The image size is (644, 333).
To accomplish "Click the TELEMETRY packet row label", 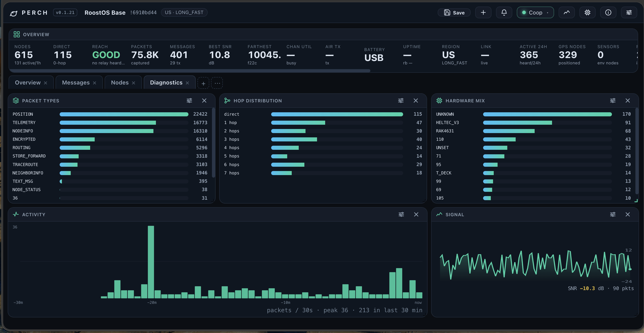I will pyautogui.click(x=24, y=122).
